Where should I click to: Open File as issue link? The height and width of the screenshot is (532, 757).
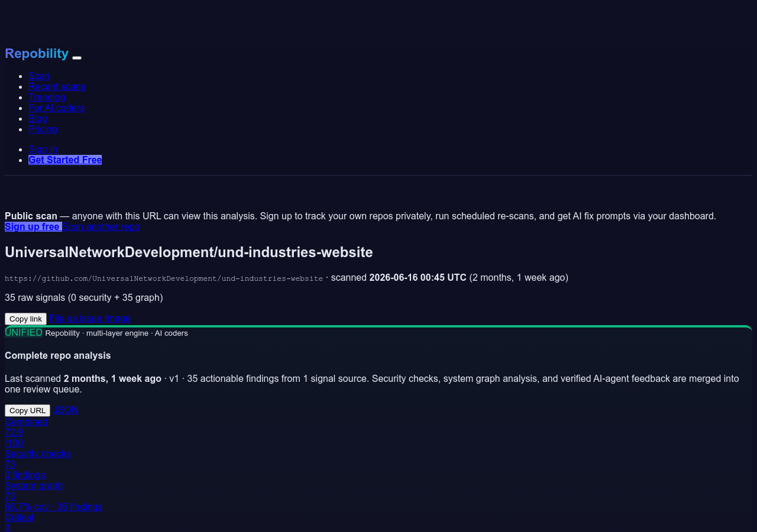coord(76,318)
